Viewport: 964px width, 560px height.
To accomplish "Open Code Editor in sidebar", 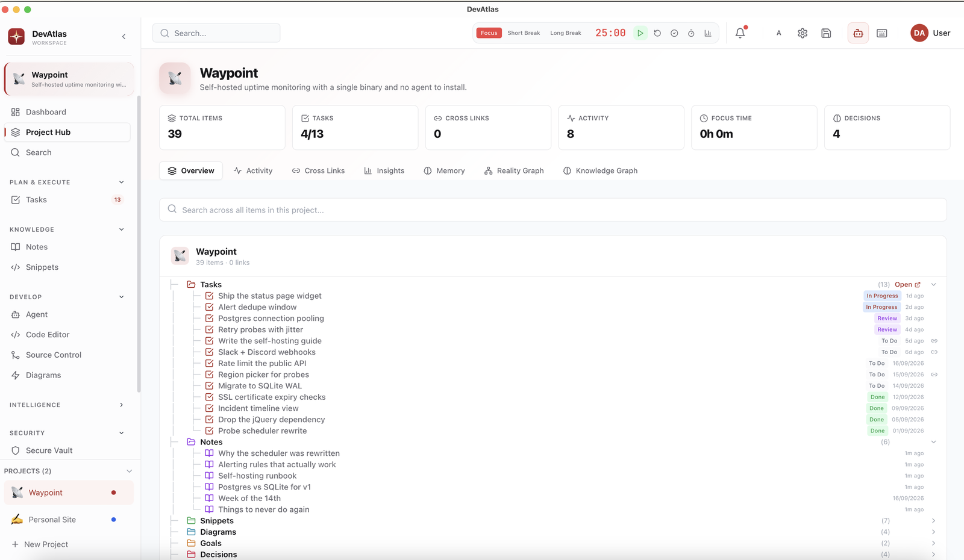I will (x=67, y=335).
